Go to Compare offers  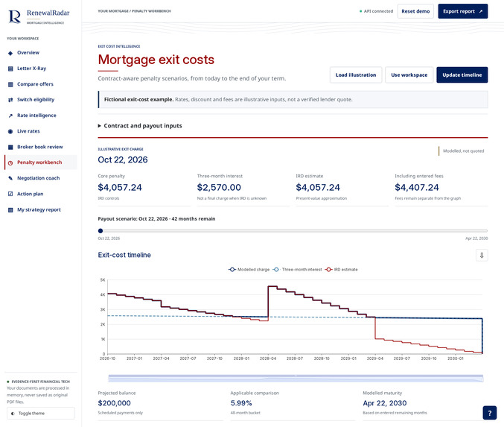click(x=41, y=84)
